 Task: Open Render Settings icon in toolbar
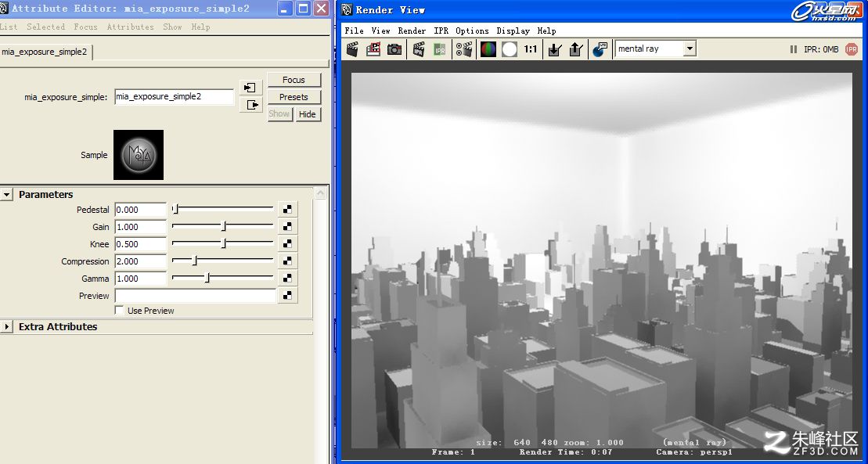[x=464, y=49]
